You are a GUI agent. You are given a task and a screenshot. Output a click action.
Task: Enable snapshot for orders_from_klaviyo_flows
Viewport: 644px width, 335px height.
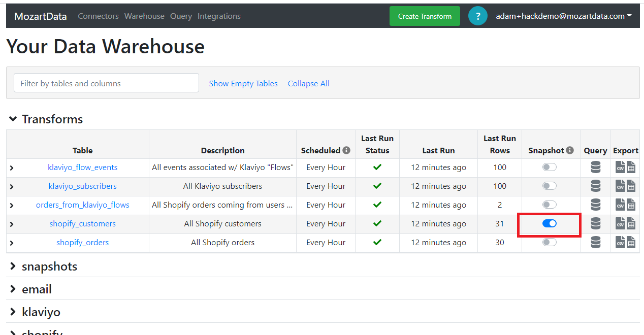[550, 205]
